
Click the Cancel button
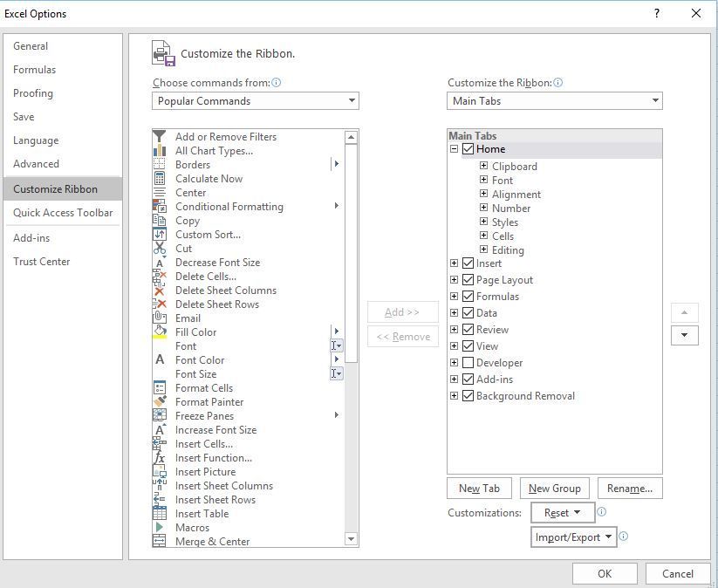678,573
